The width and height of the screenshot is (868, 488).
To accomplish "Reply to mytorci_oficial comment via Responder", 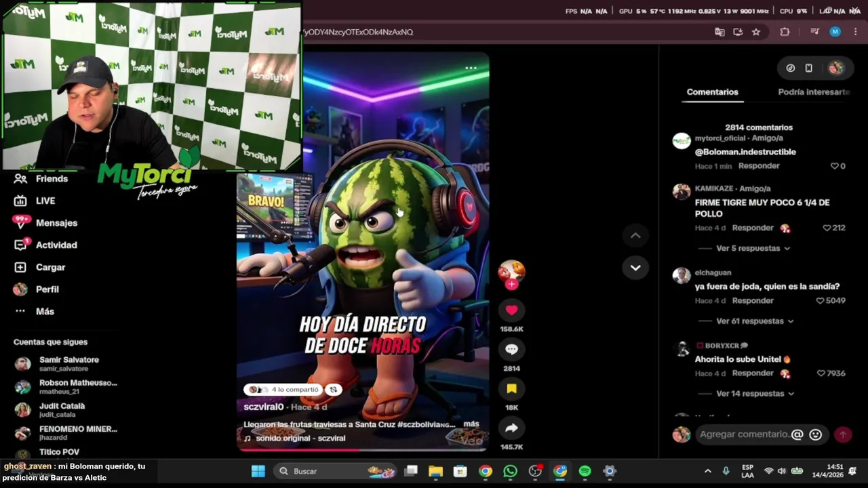I will coord(759,166).
